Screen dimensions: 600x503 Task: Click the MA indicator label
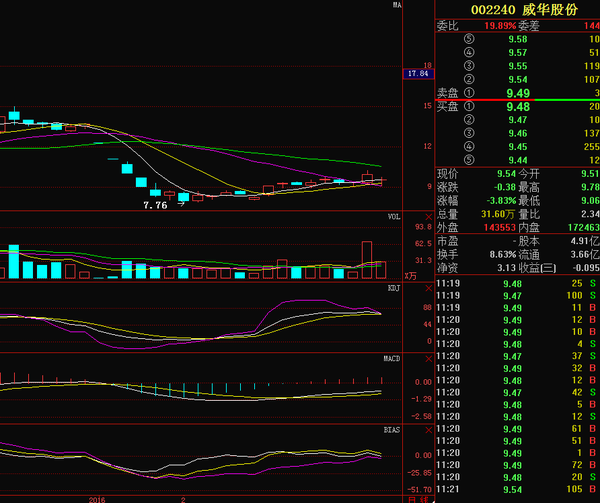[397, 5]
